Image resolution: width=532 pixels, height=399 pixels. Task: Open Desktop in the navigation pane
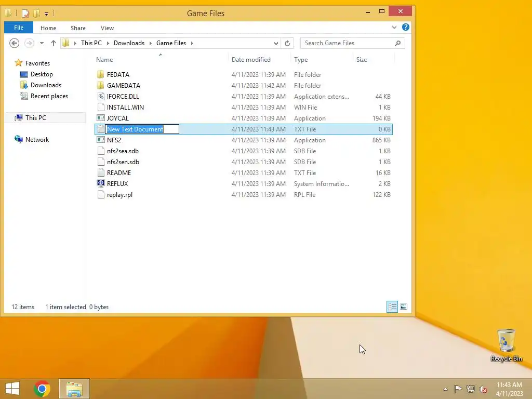42,74
